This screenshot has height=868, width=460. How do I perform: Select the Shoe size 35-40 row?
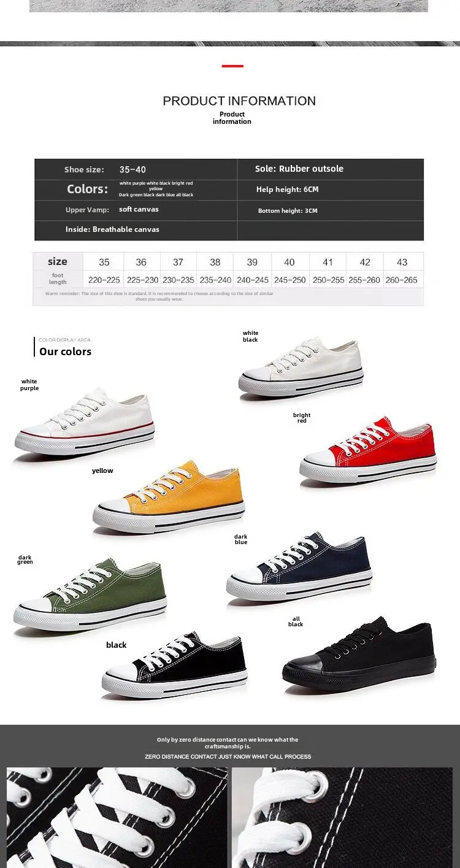[x=136, y=169]
